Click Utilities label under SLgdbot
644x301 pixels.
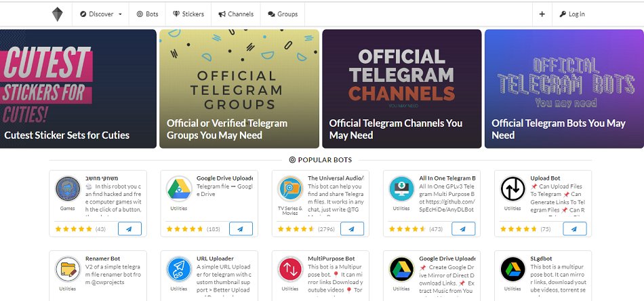coord(512,289)
